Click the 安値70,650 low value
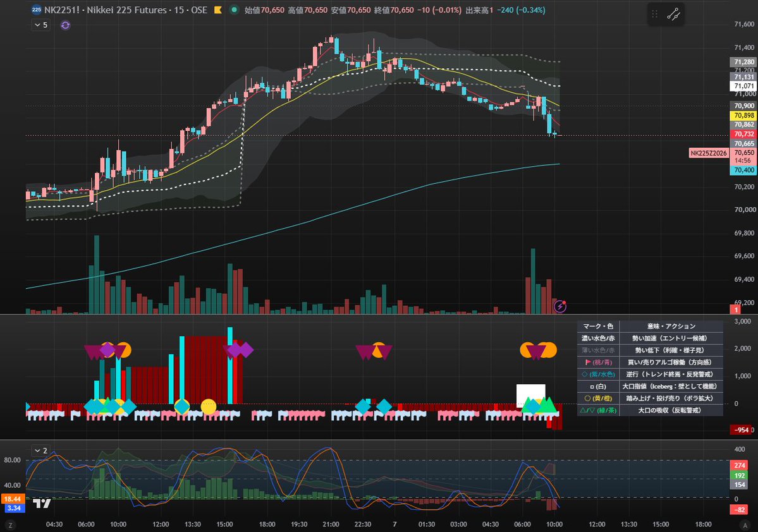This screenshot has height=532, width=758. [x=351, y=10]
